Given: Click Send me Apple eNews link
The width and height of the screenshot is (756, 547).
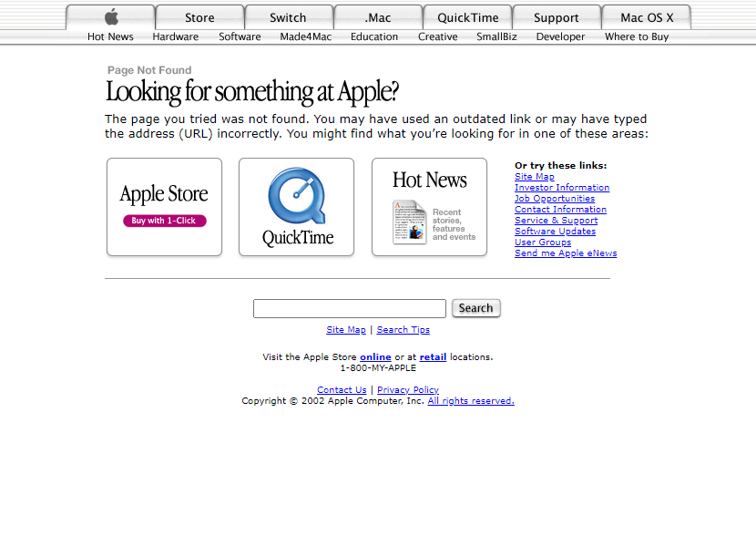Looking at the screenshot, I should click(566, 253).
